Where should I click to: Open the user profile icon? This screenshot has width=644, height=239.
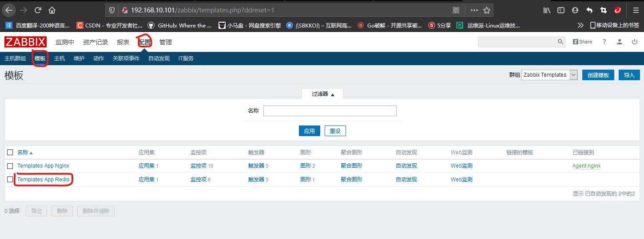click(620, 42)
